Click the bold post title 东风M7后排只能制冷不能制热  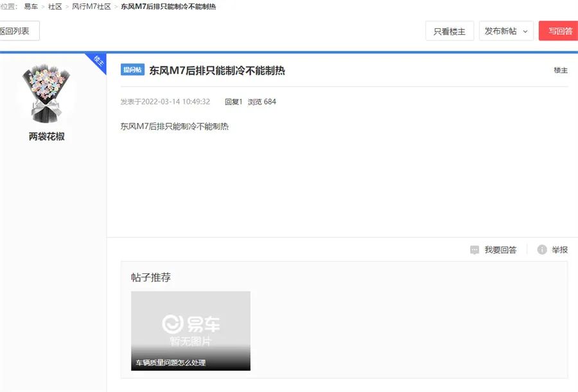[217, 71]
